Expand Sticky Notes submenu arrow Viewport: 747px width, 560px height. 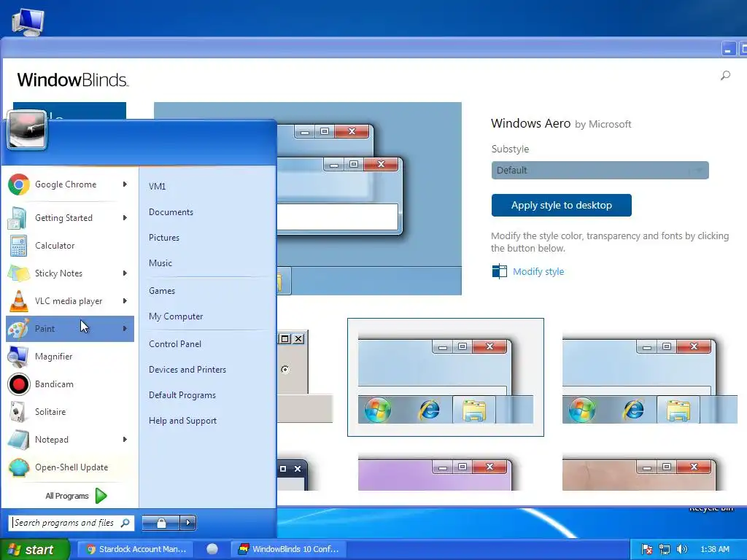tap(125, 273)
